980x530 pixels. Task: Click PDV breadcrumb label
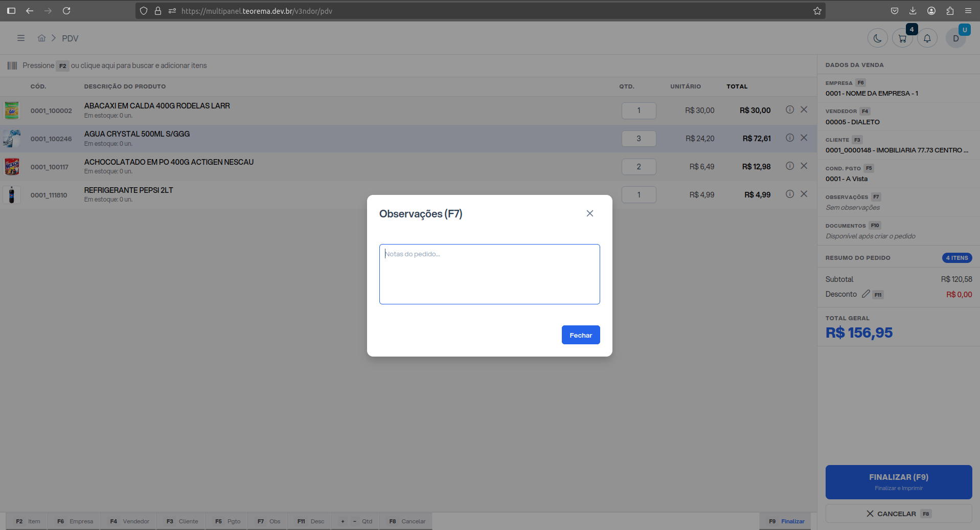tap(70, 38)
